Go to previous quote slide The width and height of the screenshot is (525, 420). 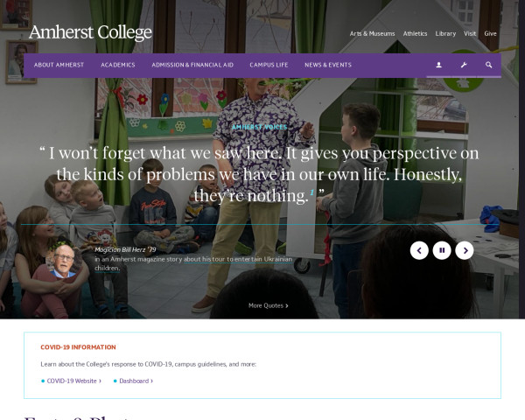(419, 250)
